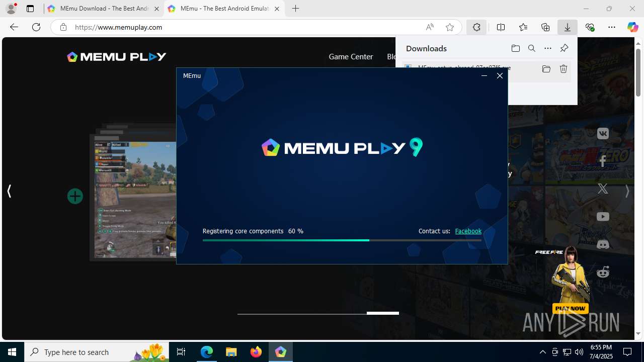Go back to the previous page
Screen dimensions: 644x362
pyautogui.click(x=14, y=27)
